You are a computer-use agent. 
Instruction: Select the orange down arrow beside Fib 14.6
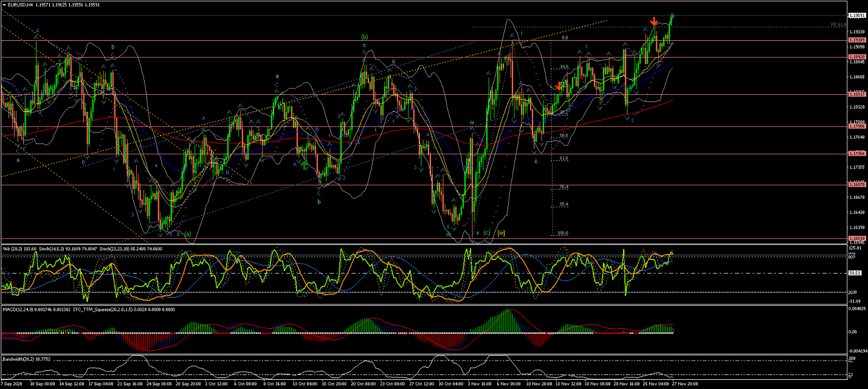(x=559, y=86)
